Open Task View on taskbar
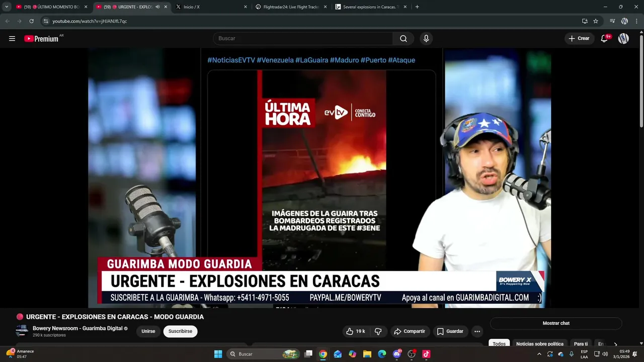The image size is (644, 362). pos(308,354)
